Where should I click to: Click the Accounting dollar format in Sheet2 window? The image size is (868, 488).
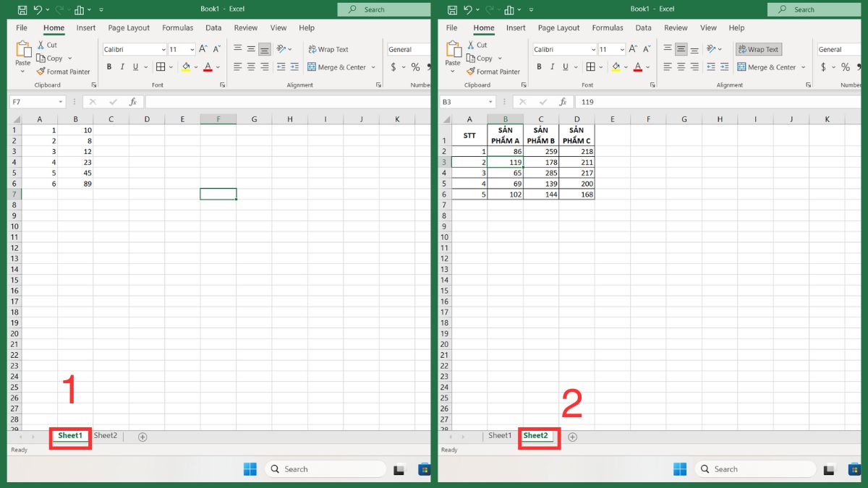tap(823, 67)
